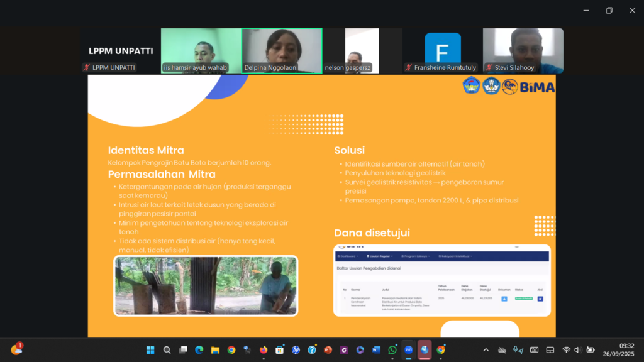The height and width of the screenshot is (362, 644).
Task: Launch PowerPoint from the taskbar
Action: 328,350
